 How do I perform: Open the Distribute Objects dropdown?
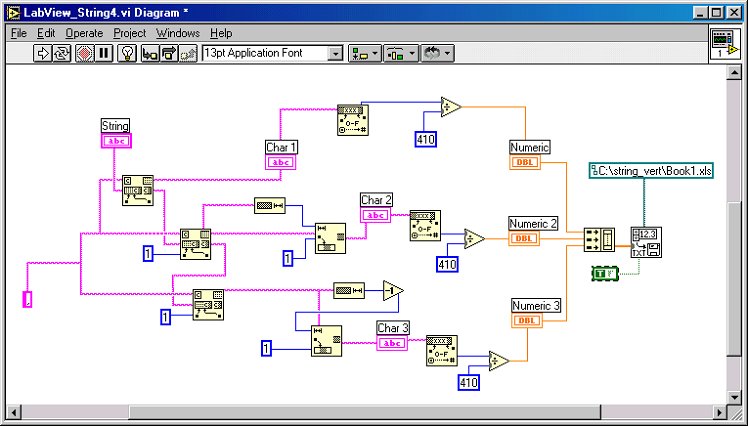coord(401,53)
